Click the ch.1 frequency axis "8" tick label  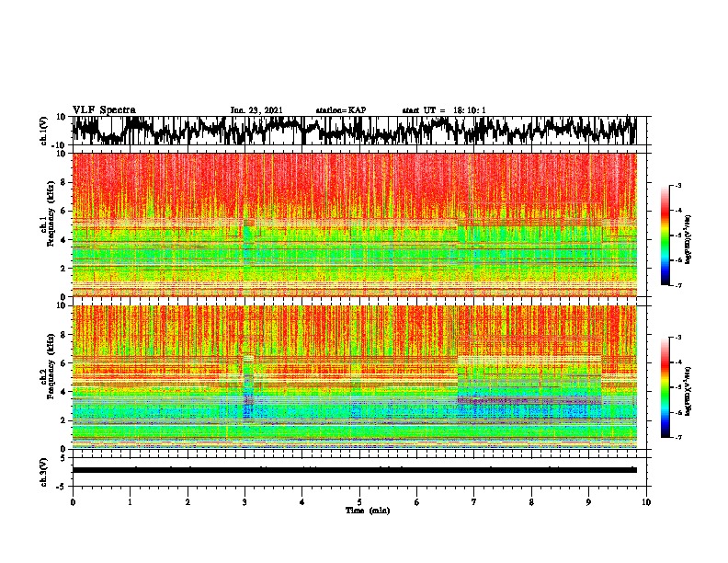(63, 182)
